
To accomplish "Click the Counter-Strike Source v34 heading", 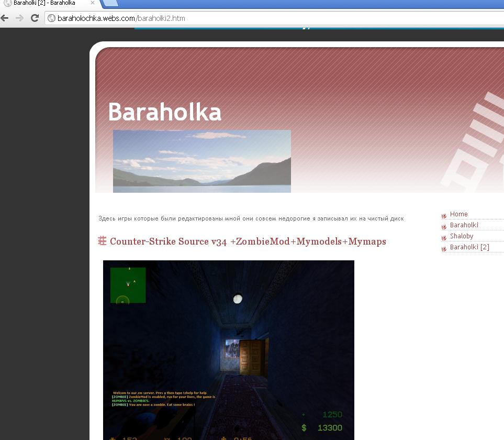I will [x=248, y=241].
